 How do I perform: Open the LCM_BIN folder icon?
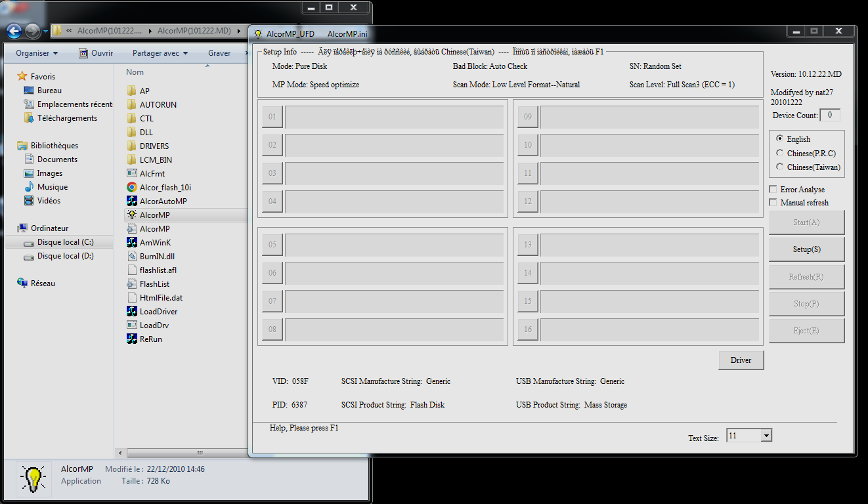[x=131, y=159]
